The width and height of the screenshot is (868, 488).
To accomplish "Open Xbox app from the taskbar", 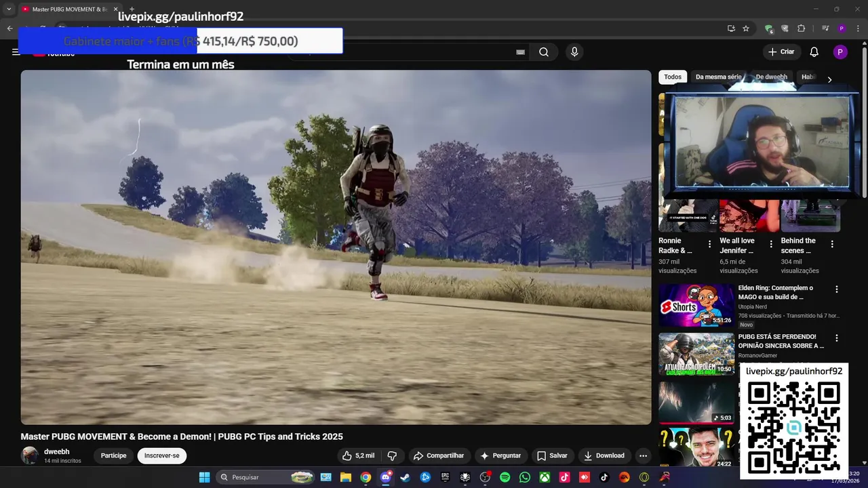I will (x=545, y=477).
